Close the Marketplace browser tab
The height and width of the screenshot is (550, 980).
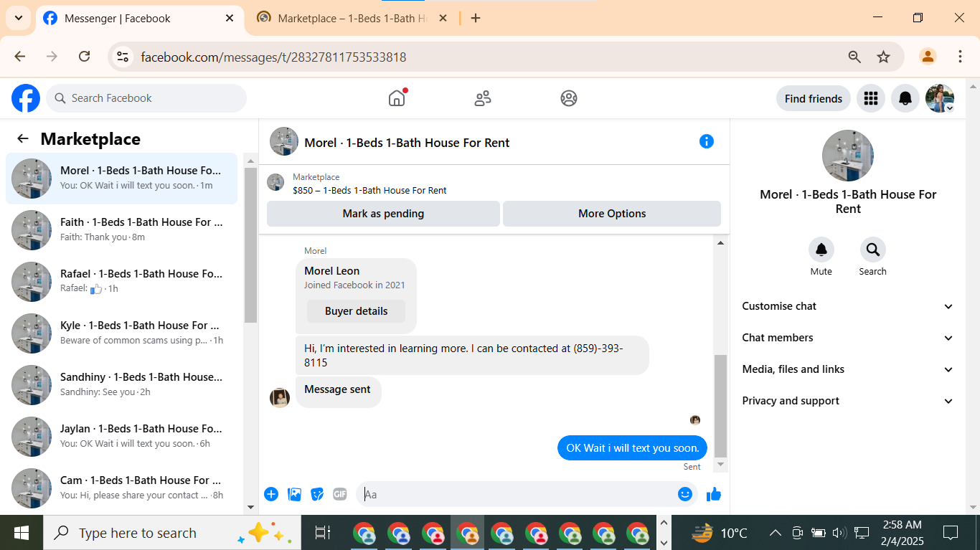443,19
